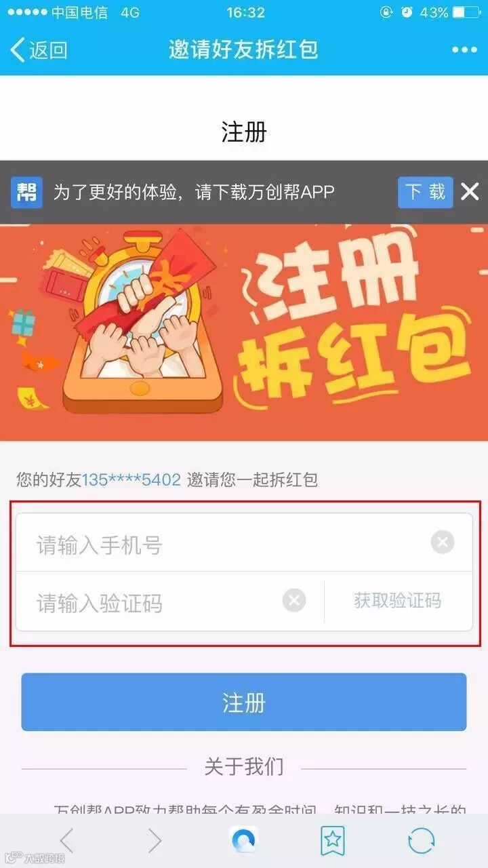
Task: Open the browser home icon
Action: pos(244,841)
